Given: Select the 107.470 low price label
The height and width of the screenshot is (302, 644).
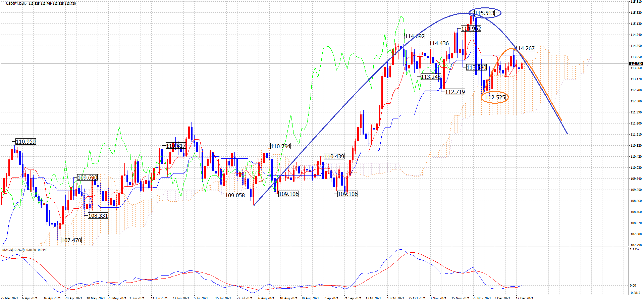Looking at the screenshot, I should [x=71, y=240].
